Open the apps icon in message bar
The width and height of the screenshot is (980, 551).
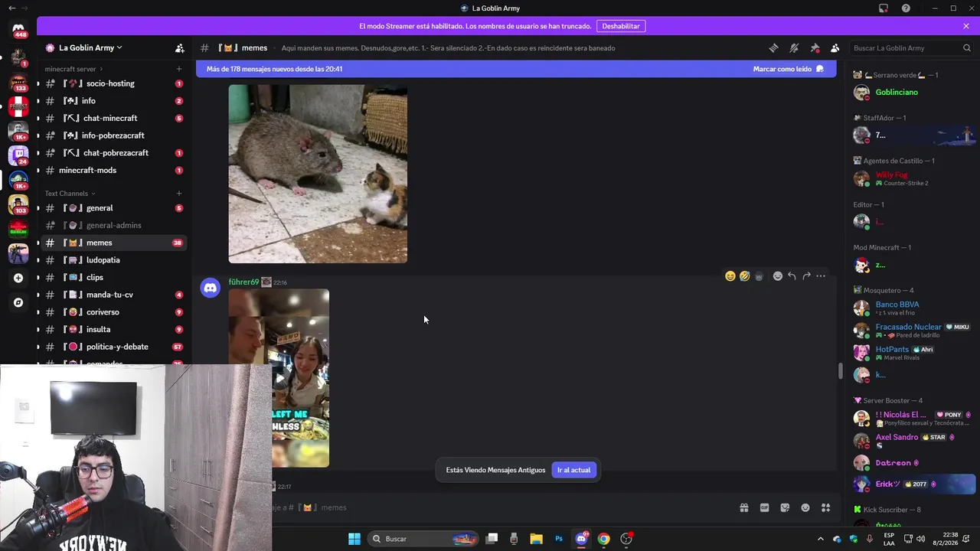click(825, 507)
